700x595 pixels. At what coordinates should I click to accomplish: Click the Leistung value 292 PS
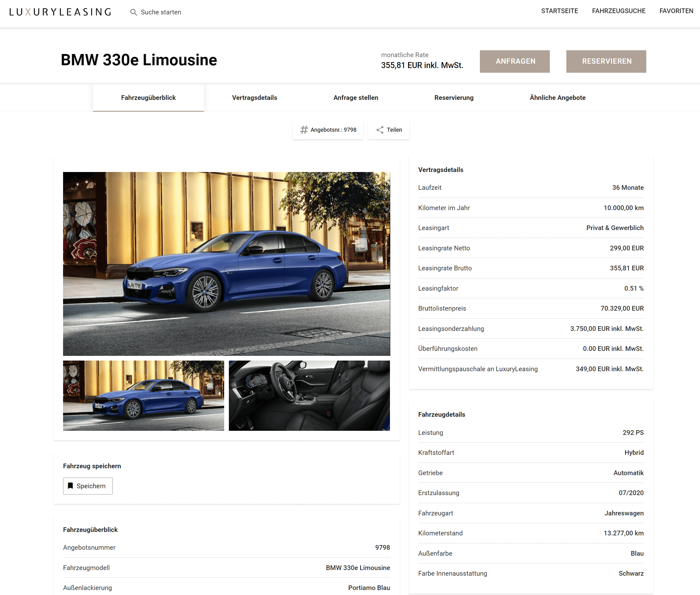[x=633, y=432]
